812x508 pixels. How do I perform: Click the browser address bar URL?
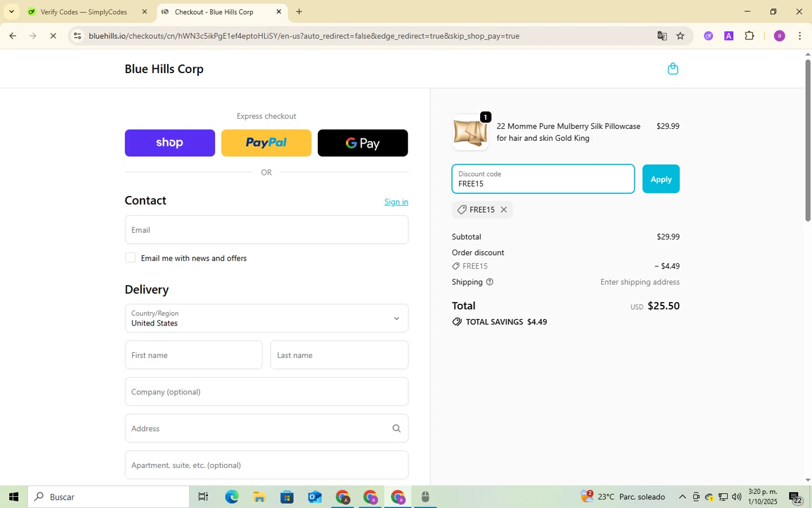tap(304, 36)
